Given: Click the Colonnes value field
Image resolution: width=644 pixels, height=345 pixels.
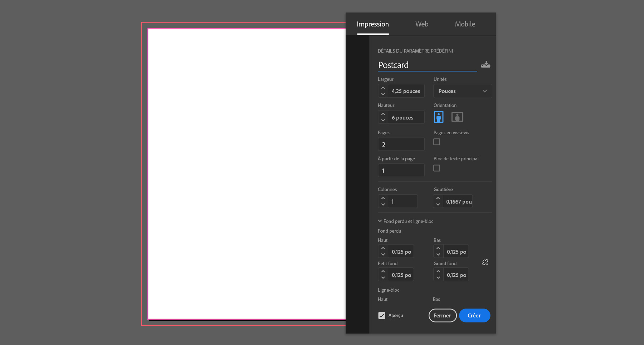Looking at the screenshot, I should point(402,201).
